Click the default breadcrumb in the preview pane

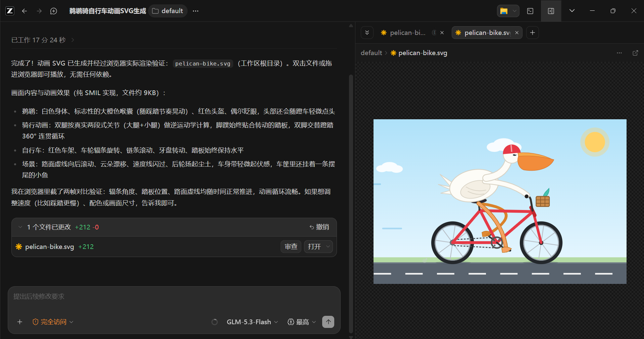click(x=371, y=53)
